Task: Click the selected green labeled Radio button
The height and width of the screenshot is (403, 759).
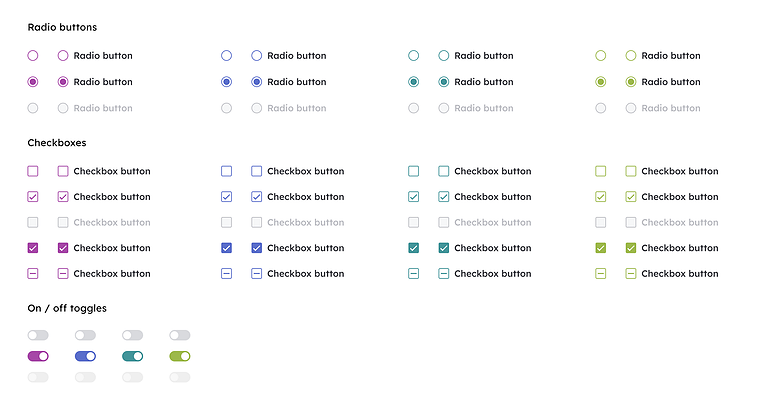Action: [631, 82]
